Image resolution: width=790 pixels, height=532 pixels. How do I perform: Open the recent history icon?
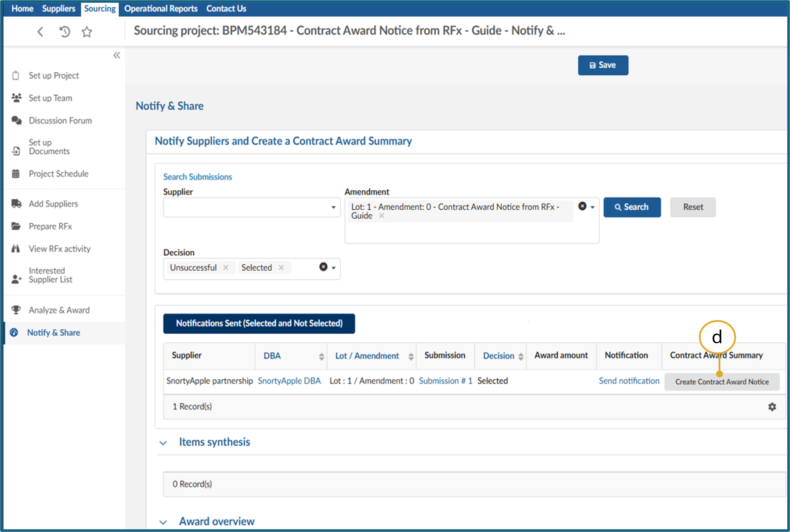click(64, 32)
